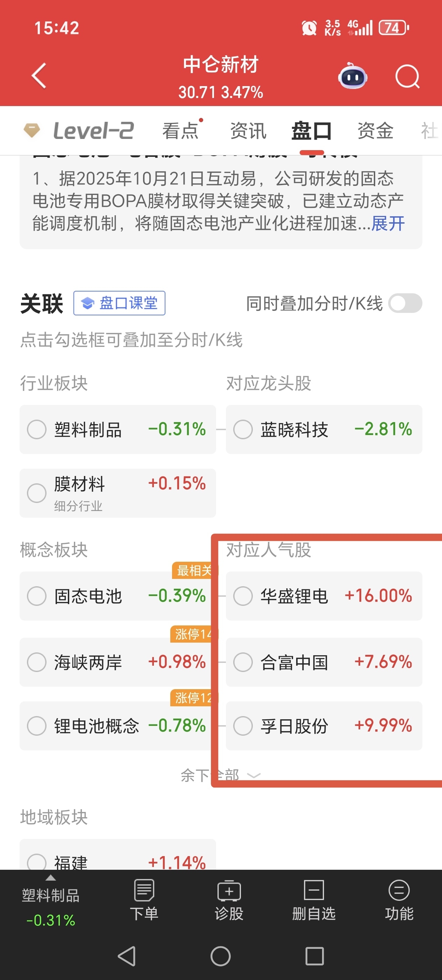Viewport: 442px width, 980px height.
Task: Open 诊股 stock diagnosis icon
Action: 229,900
